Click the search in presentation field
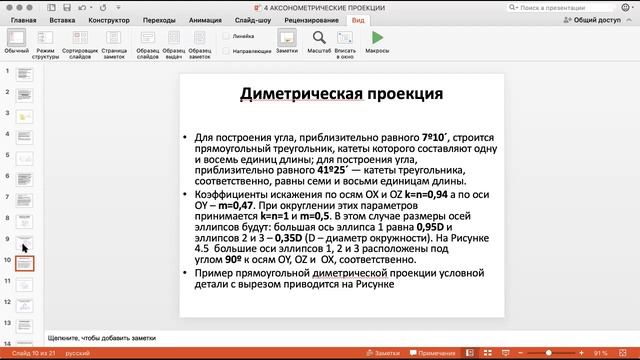 [x=561, y=7]
